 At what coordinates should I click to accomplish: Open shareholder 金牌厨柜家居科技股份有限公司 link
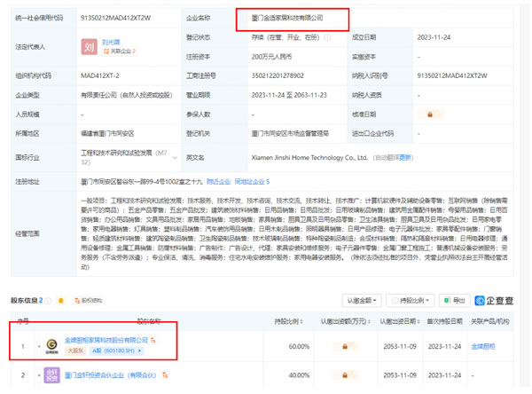click(106, 340)
